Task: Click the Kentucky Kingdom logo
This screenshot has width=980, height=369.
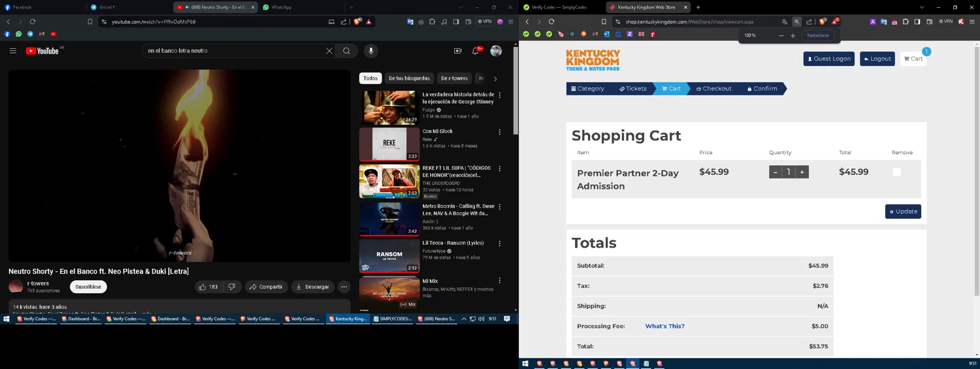Action: point(593,60)
